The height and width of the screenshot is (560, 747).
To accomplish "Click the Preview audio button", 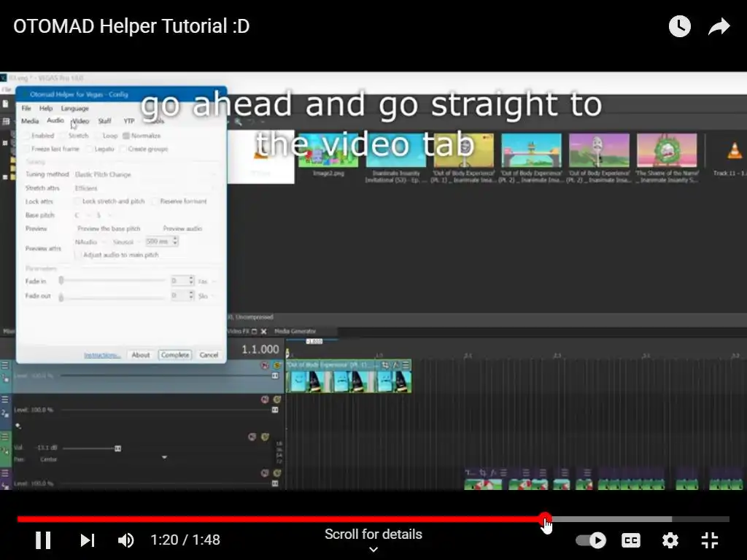I will point(182,228).
